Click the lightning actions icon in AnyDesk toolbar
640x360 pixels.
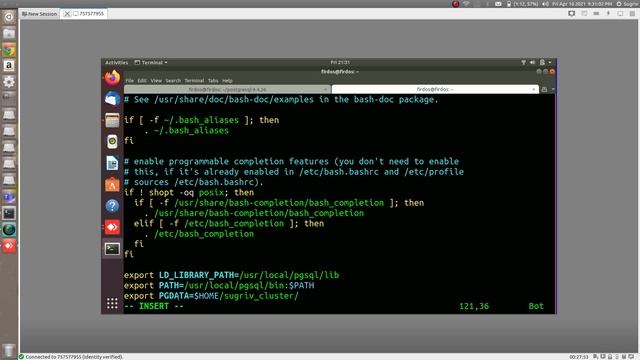[608, 13]
